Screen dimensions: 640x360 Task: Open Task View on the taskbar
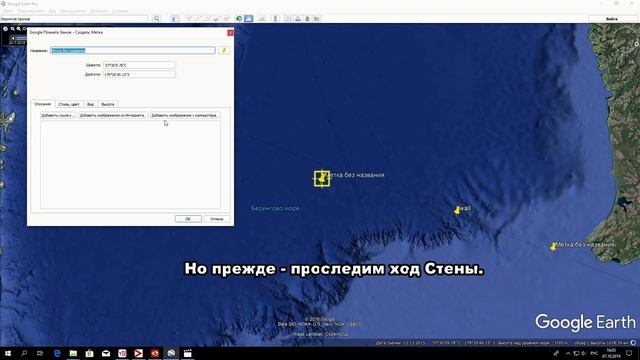(x=40, y=353)
